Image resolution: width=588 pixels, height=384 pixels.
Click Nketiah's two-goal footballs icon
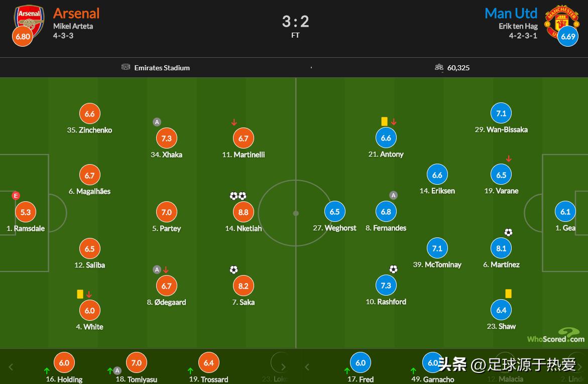[238, 196]
